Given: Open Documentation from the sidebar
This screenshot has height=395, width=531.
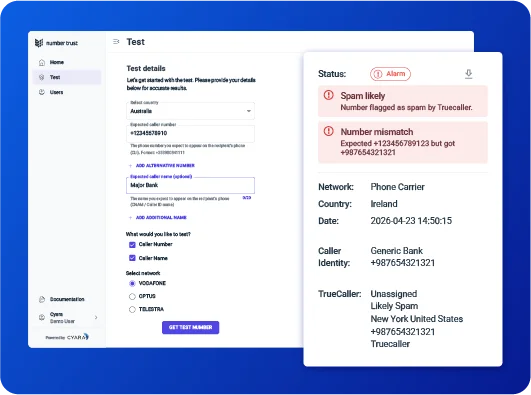Looking at the screenshot, I should point(67,299).
